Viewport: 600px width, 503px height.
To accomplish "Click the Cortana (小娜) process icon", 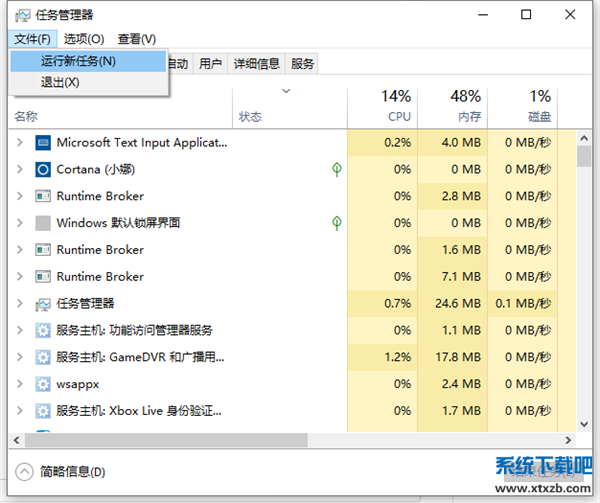I will (43, 170).
